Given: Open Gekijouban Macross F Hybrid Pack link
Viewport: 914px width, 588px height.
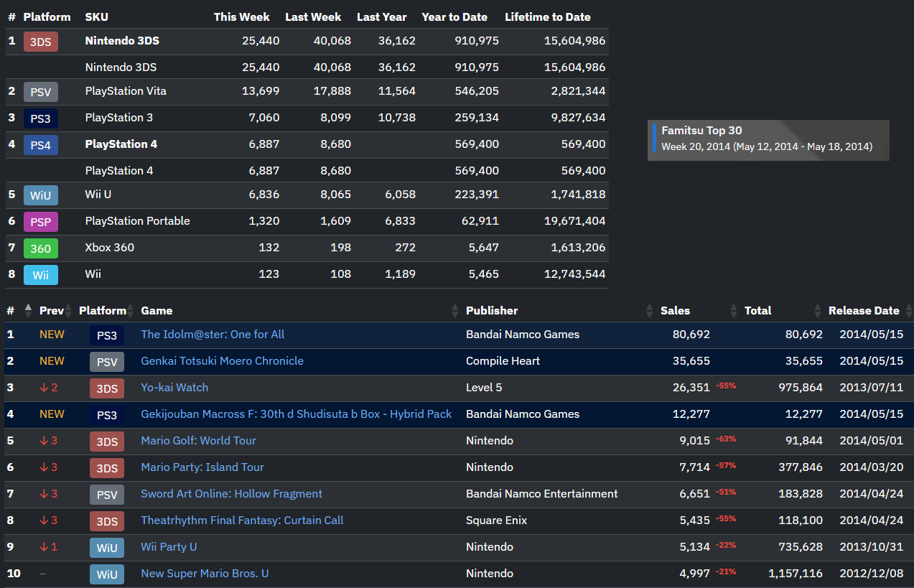Looking at the screenshot, I should click(297, 414).
